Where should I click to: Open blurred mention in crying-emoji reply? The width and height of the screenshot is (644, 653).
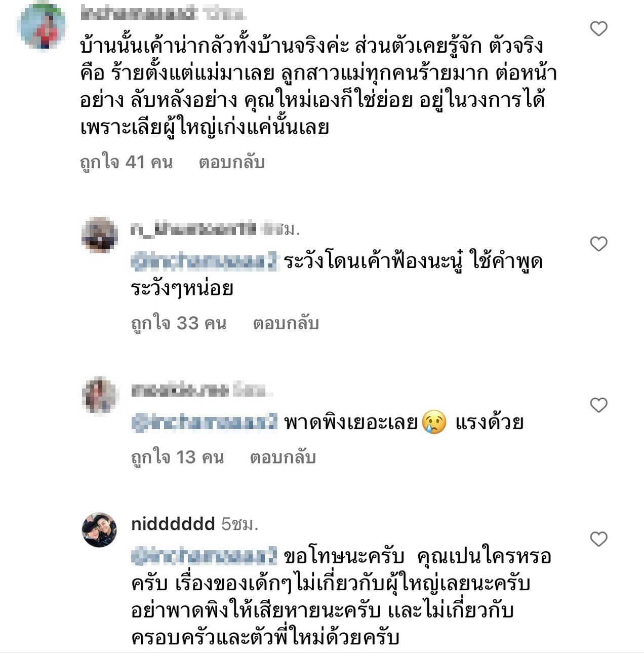[205, 422]
